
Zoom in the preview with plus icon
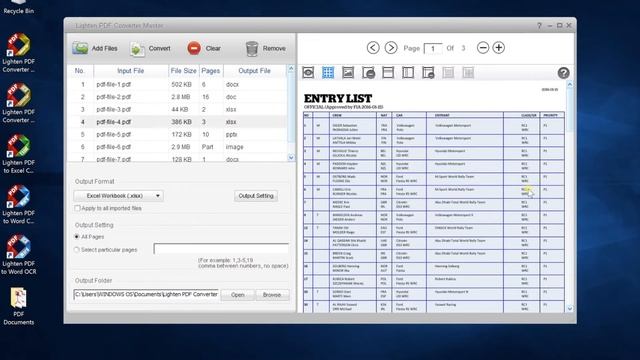pos(498,48)
